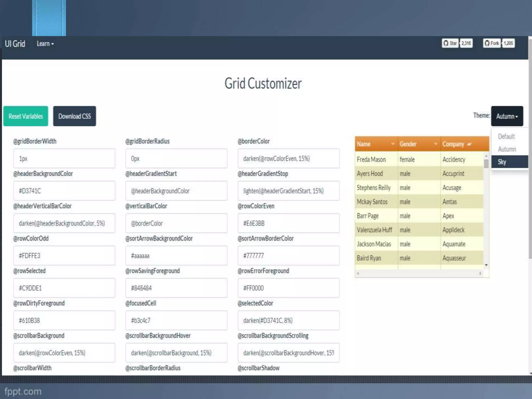Viewport: 532px width, 399px height.
Task: Expand the Learn dropdown menu
Action: (45, 44)
